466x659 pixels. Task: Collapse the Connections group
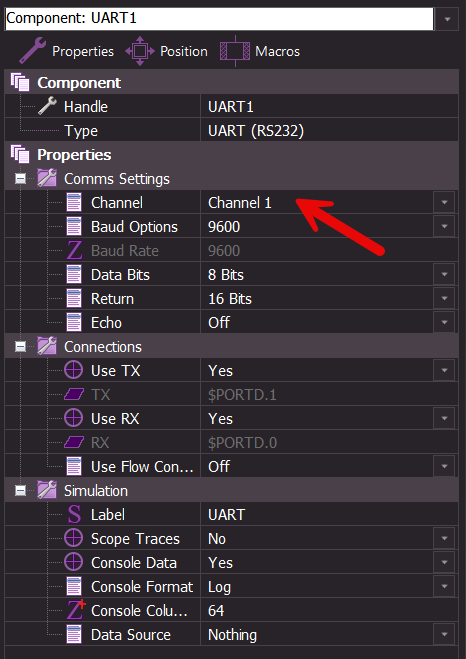pyautogui.click(x=20, y=347)
